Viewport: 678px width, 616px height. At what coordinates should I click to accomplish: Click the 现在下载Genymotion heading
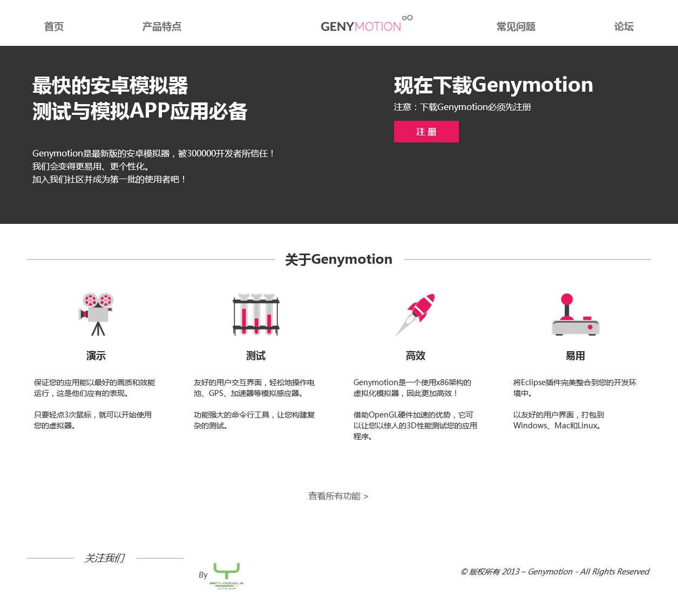493,85
